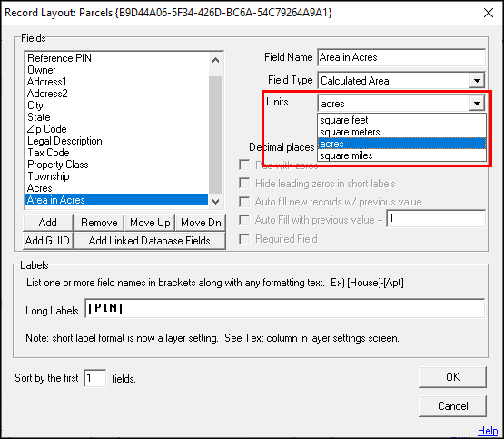Select the Address1 field
The height and width of the screenshot is (439, 504).
[117, 82]
